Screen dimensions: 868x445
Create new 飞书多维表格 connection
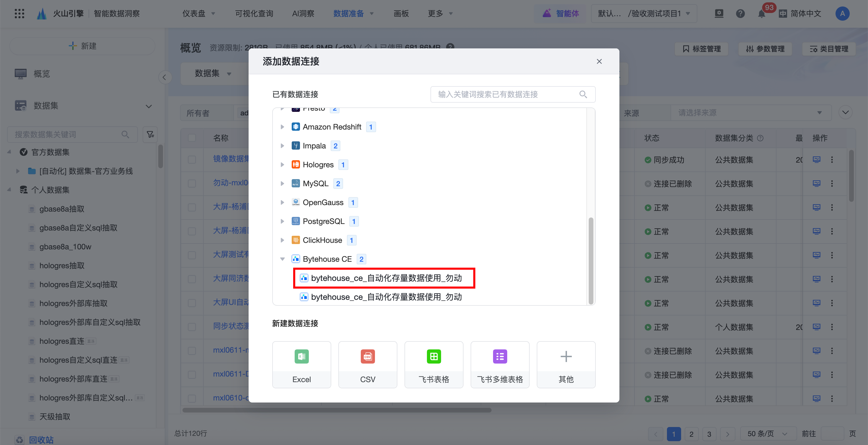[x=500, y=364]
